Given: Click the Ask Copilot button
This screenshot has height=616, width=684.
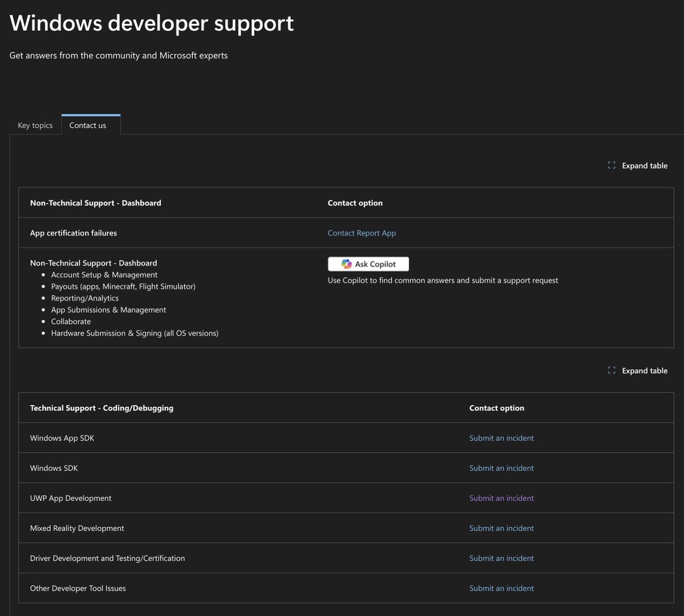Looking at the screenshot, I should tap(368, 264).
